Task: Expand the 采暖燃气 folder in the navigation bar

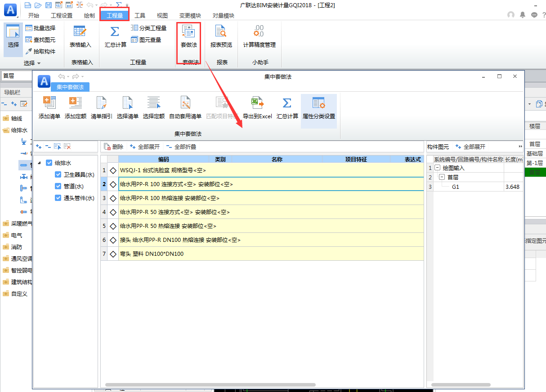Action: tap(5, 223)
